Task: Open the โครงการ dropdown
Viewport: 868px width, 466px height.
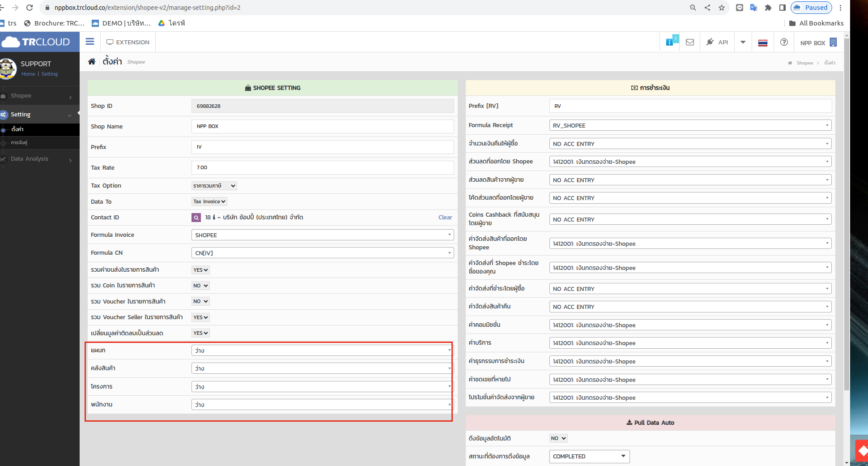Action: (323, 387)
